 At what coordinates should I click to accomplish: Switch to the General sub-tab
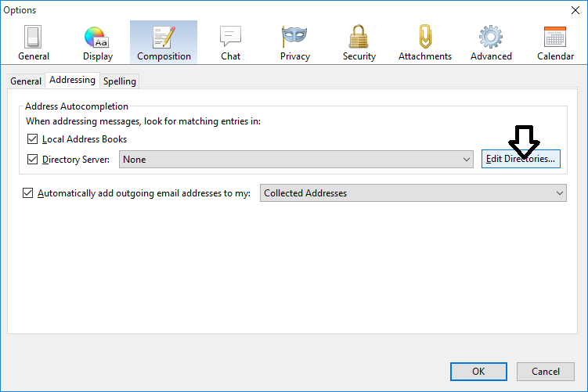26,81
